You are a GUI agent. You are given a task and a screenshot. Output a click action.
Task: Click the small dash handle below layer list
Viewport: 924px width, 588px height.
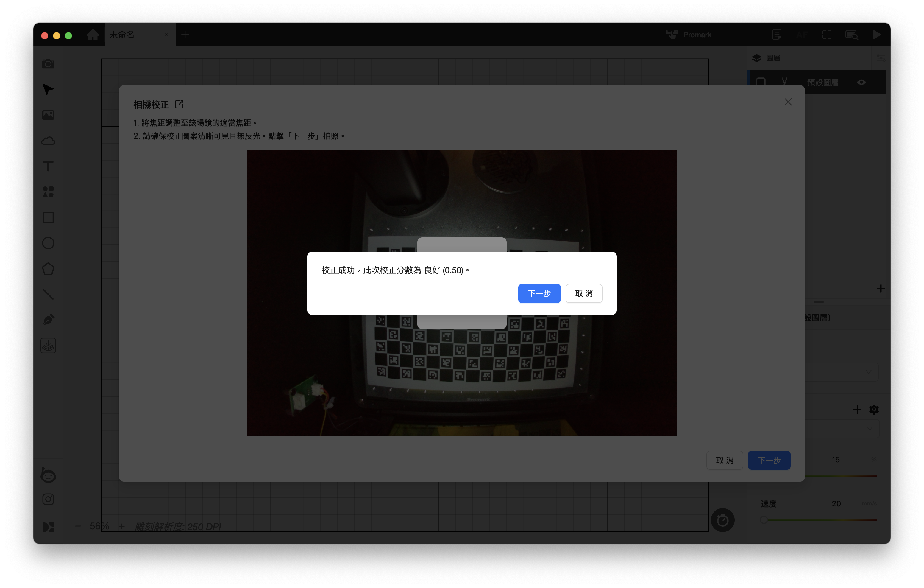(x=819, y=302)
